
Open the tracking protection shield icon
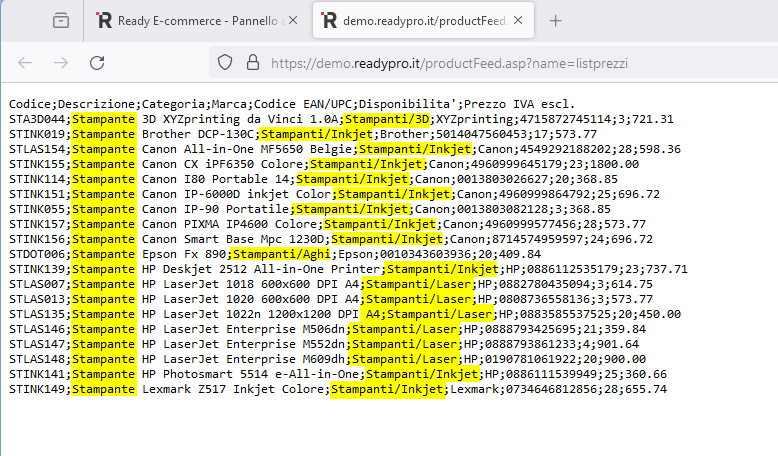[225, 63]
